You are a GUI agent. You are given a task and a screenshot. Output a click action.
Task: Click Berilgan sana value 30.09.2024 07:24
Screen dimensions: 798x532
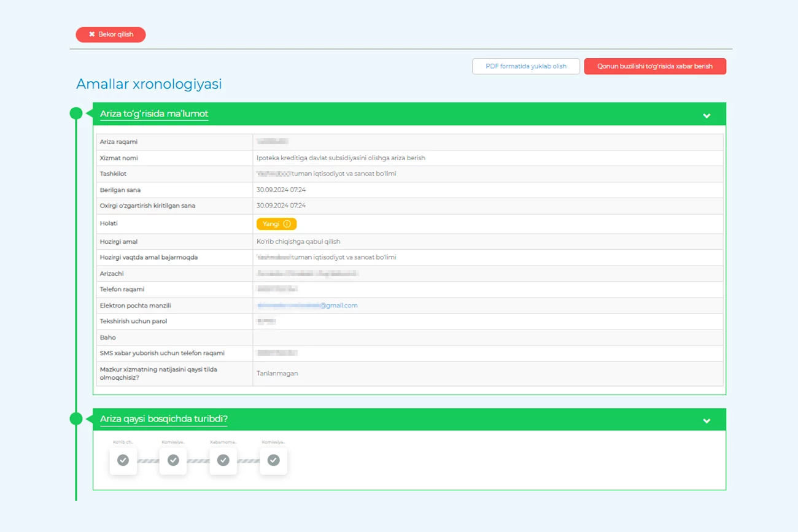(281, 190)
